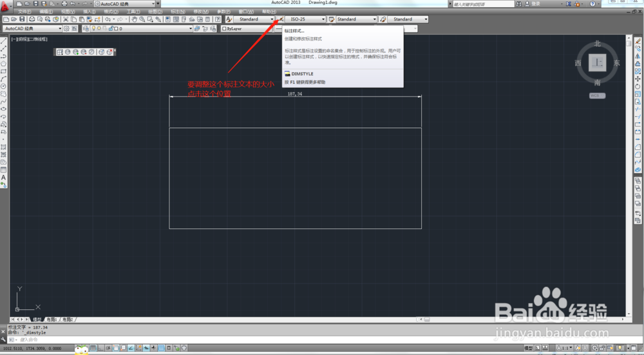Open the 格式(O) menu
Viewport: 644px width, 355px height.
111,12
